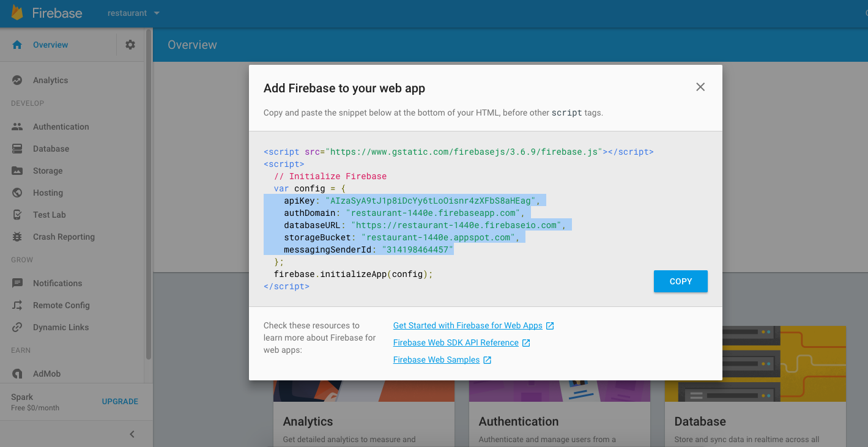Screen dimensions: 868x447
Task: Open Get Started with Firebase for Web Apps
Action: pyautogui.click(x=468, y=325)
